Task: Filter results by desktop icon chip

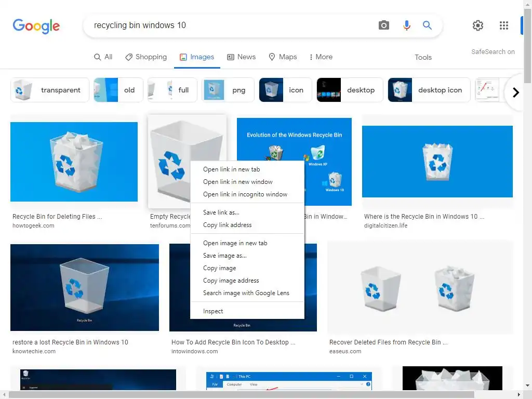Action: pos(429,90)
